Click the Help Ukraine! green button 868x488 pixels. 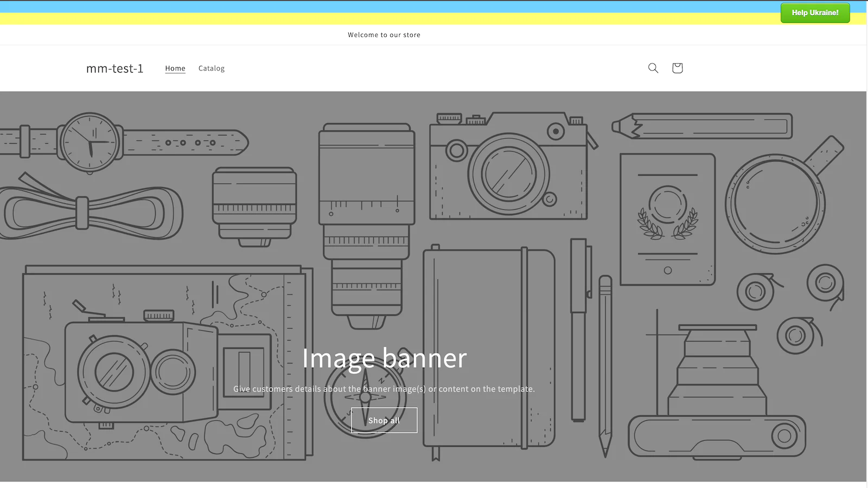click(x=815, y=12)
